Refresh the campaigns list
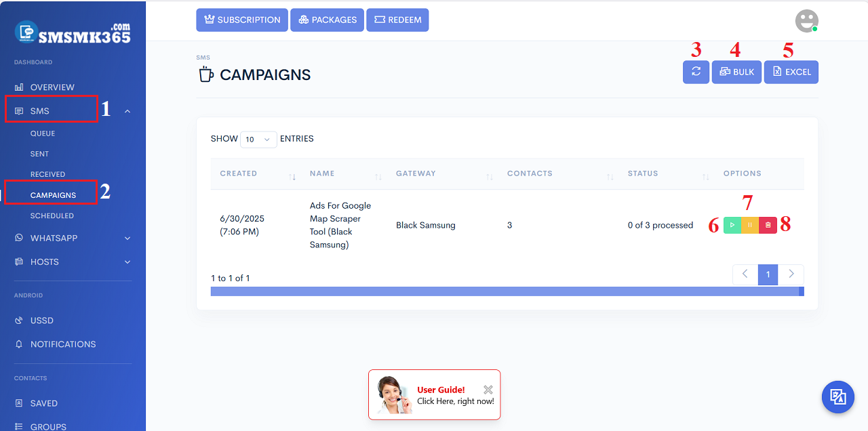Image resolution: width=868 pixels, height=431 pixels. click(696, 72)
